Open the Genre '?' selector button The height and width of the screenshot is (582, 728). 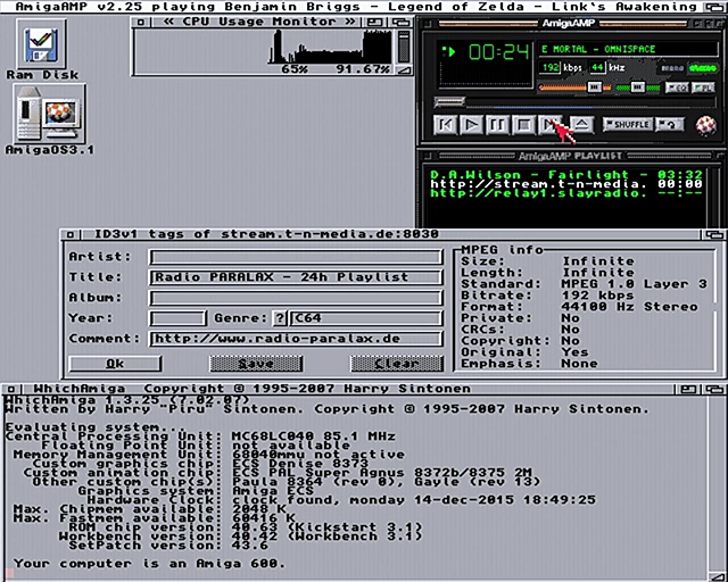pyautogui.click(x=280, y=318)
